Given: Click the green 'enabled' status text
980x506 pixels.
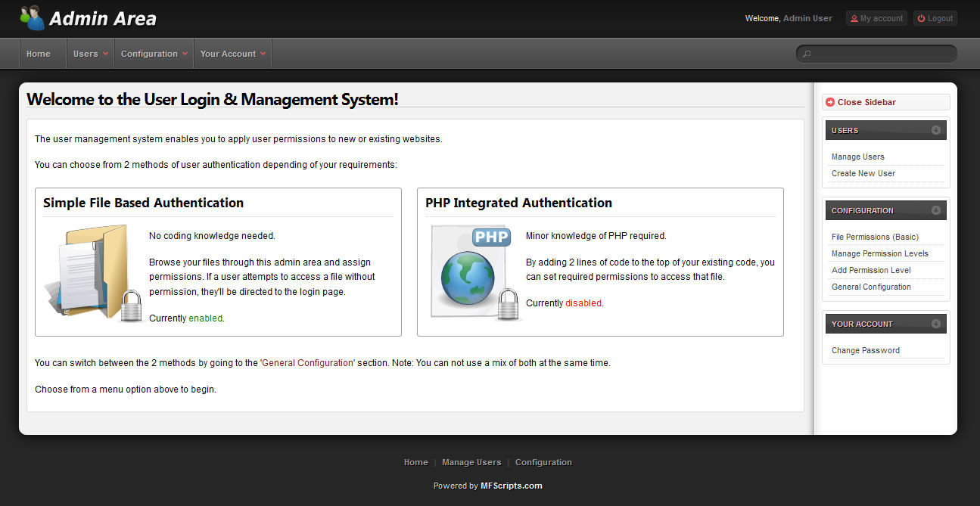Looking at the screenshot, I should pyautogui.click(x=205, y=318).
